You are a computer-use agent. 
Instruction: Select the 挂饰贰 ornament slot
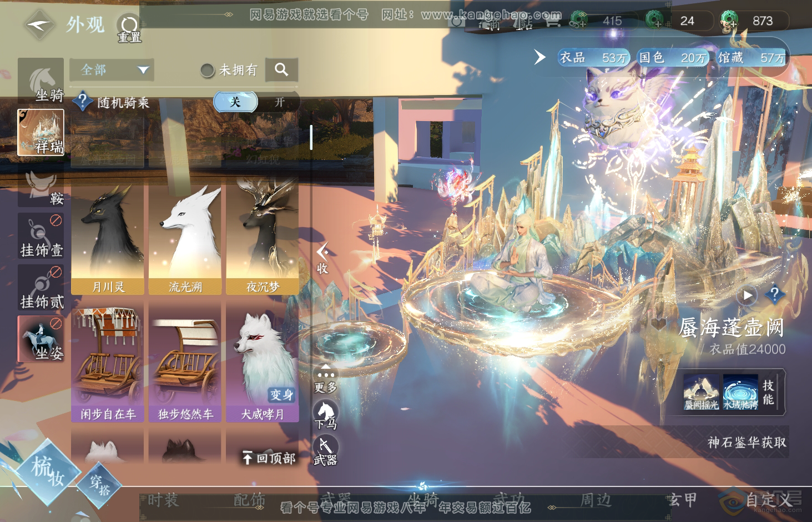(41, 288)
